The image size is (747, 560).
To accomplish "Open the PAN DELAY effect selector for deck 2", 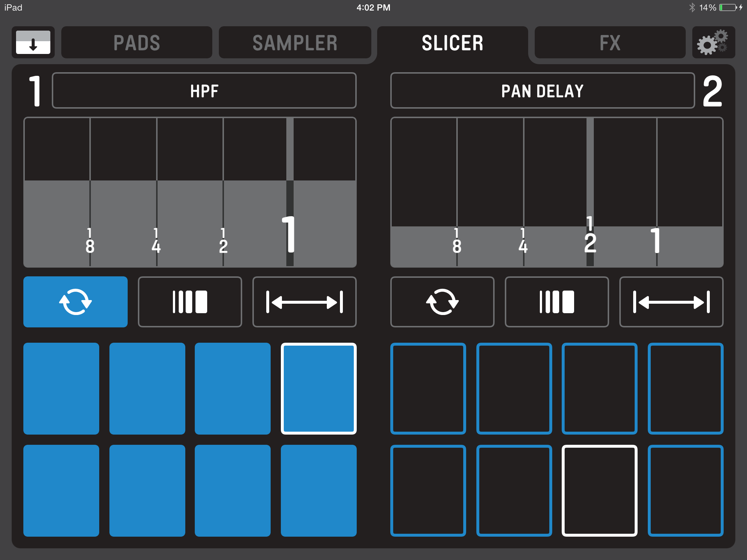I will click(542, 90).
